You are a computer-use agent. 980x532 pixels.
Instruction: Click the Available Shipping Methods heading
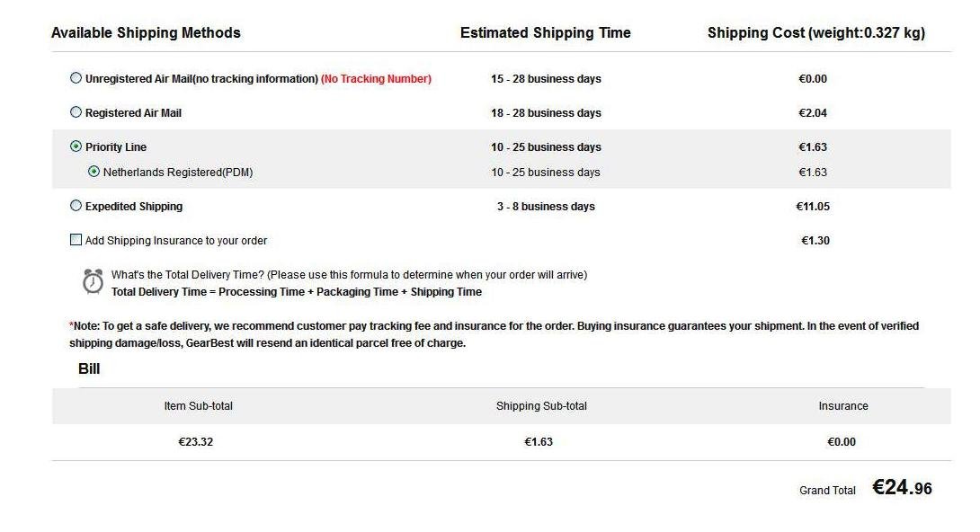[146, 32]
